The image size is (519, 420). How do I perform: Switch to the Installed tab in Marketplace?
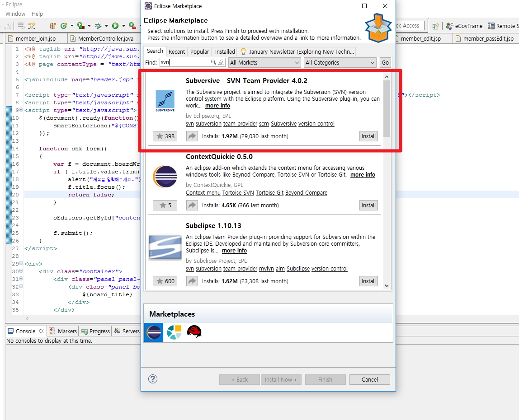(225, 51)
